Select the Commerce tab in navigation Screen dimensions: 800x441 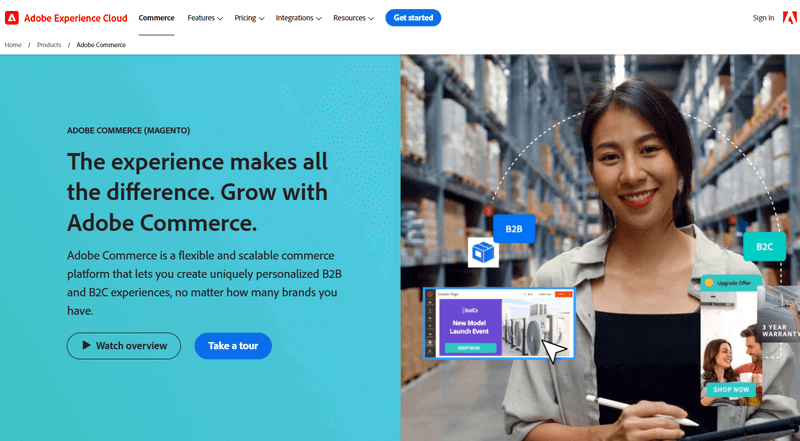tap(156, 18)
